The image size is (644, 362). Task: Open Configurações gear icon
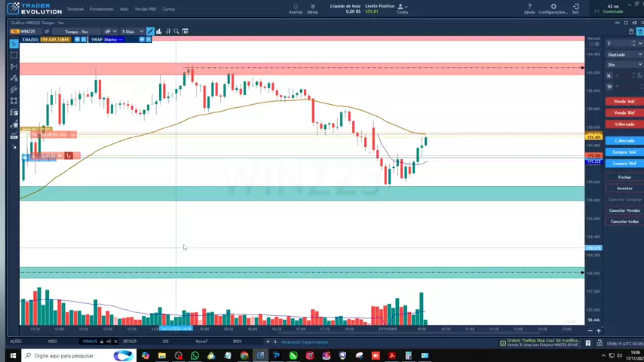(554, 7)
